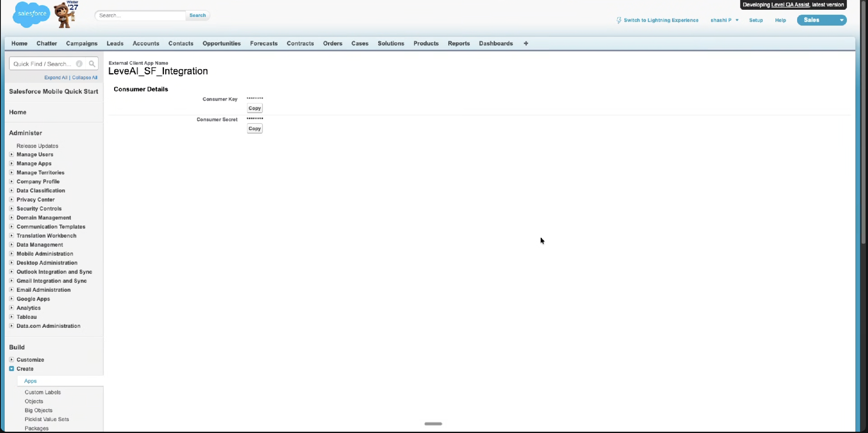Open the shashi P user dropdown
Viewport: 868px width, 433px height.
[x=725, y=20]
